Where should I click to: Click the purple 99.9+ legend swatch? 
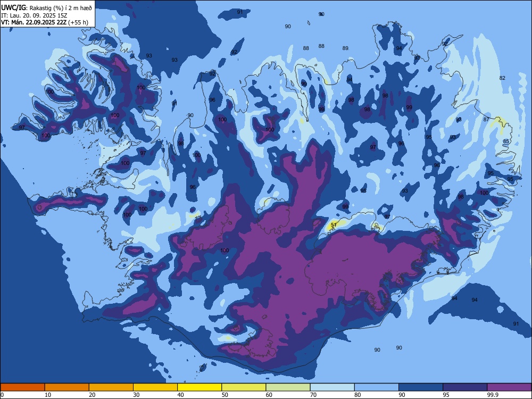click(509, 387)
